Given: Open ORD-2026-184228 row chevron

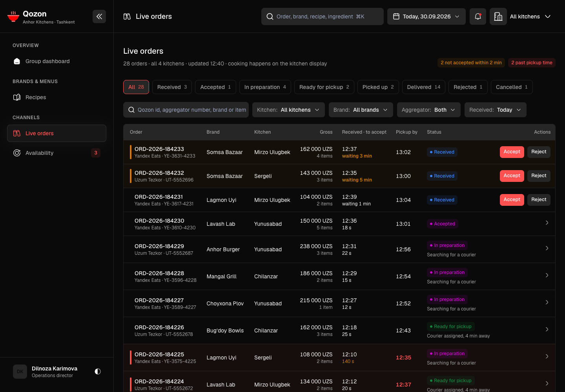Looking at the screenshot, I should (x=547, y=276).
